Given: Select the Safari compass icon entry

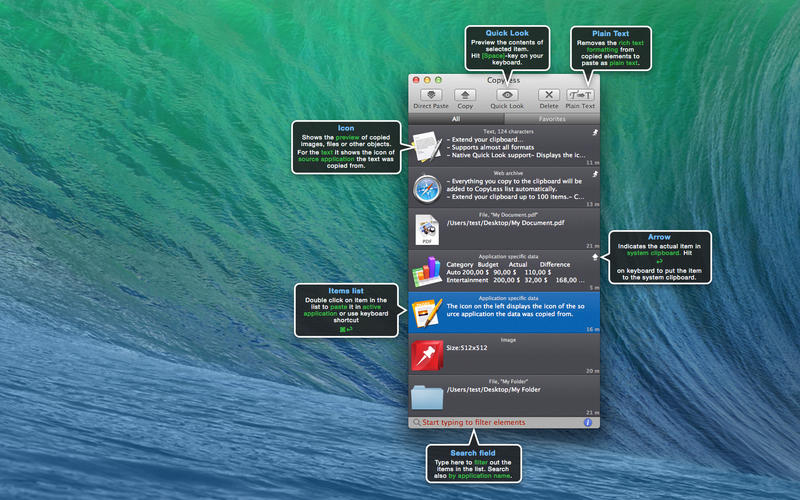Looking at the screenshot, I should tap(427, 187).
